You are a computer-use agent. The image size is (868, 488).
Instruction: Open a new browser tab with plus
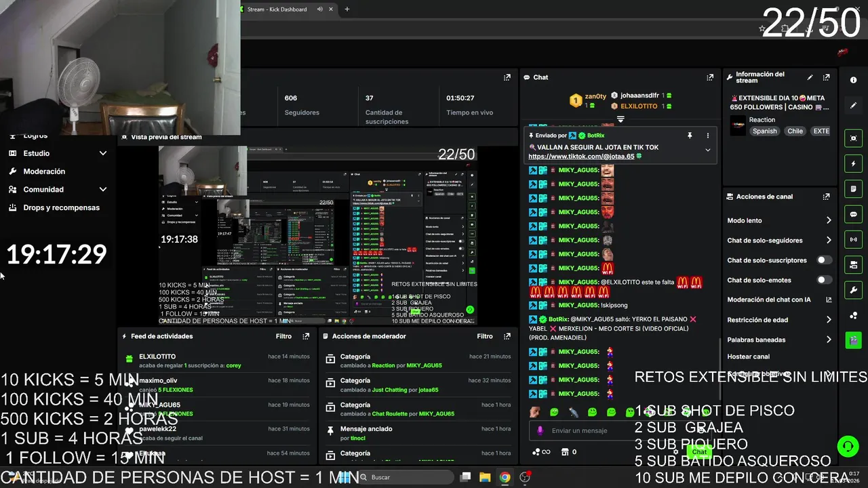click(347, 9)
